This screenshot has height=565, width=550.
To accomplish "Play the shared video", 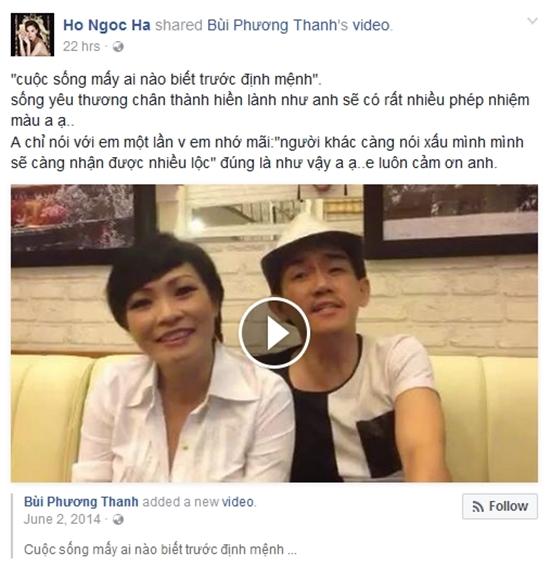I will pos(274,333).
